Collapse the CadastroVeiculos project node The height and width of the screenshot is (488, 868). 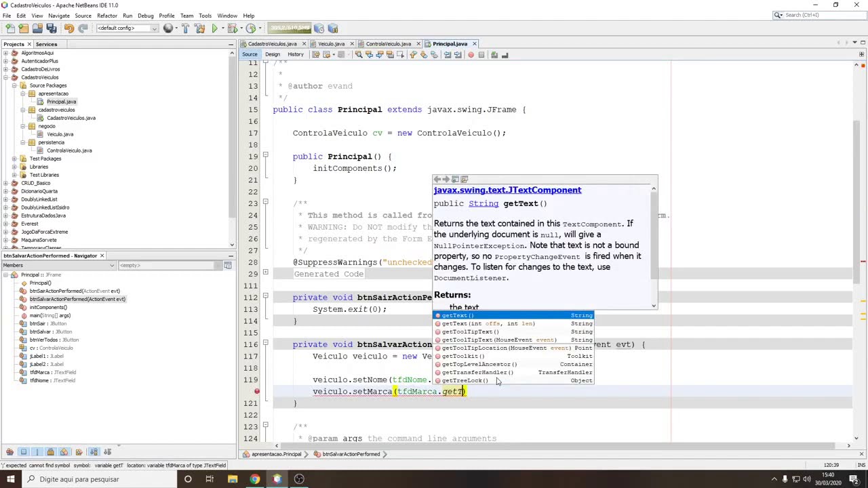(5, 77)
